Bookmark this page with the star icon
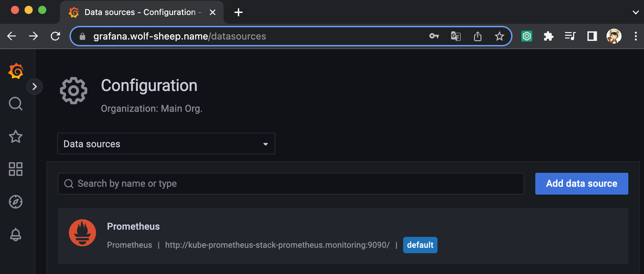The width and height of the screenshot is (644, 274). pyautogui.click(x=500, y=36)
